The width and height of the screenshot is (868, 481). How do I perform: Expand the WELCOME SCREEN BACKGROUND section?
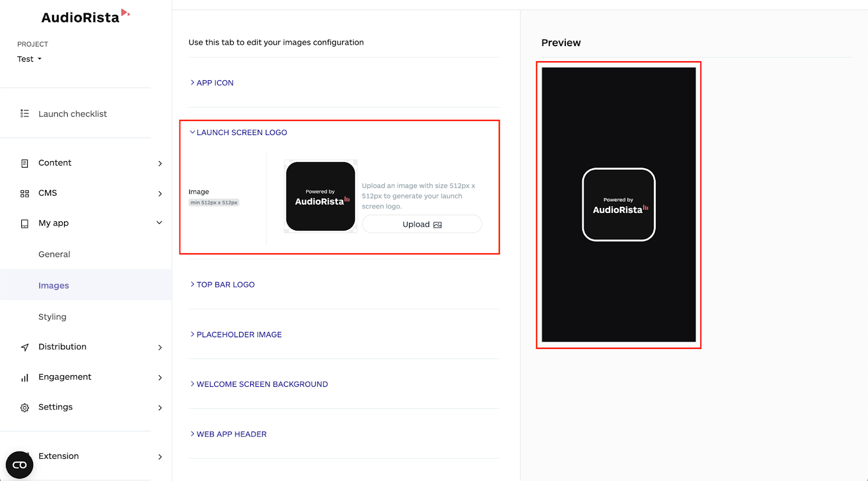(x=259, y=384)
